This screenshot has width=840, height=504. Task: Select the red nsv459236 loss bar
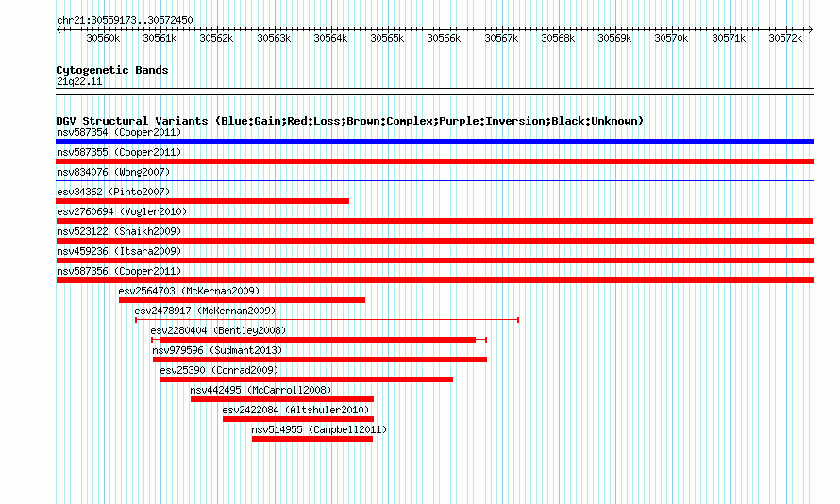point(434,260)
